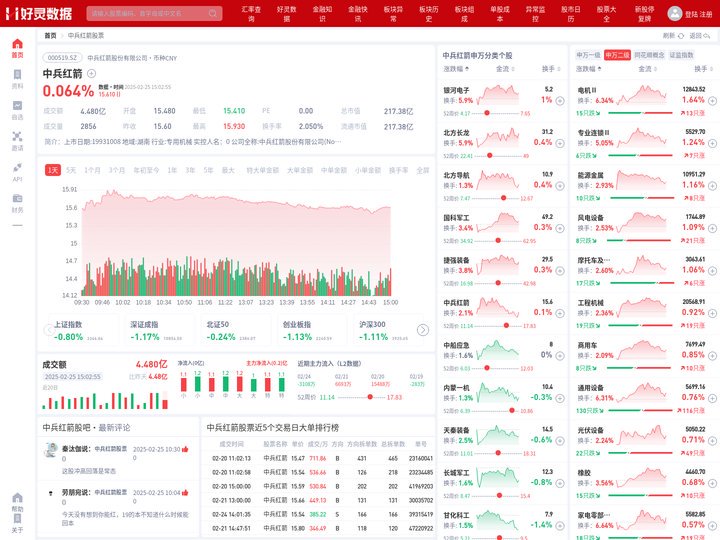
Task: Click the 注册 register link
Action: point(706,14)
